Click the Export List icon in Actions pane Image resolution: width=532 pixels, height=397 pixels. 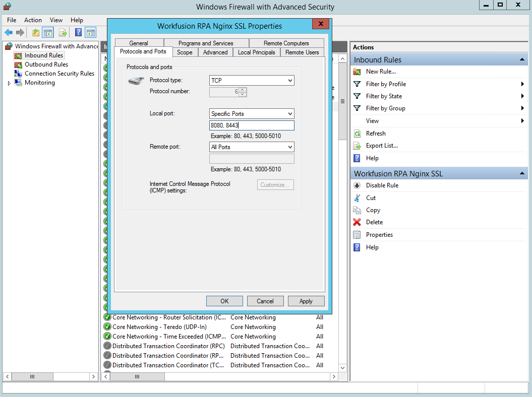(x=357, y=146)
